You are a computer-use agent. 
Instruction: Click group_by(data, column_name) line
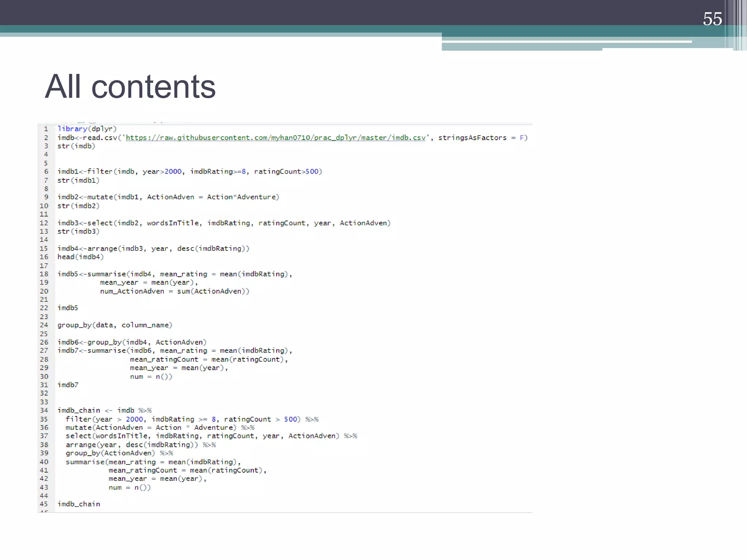tap(115, 325)
